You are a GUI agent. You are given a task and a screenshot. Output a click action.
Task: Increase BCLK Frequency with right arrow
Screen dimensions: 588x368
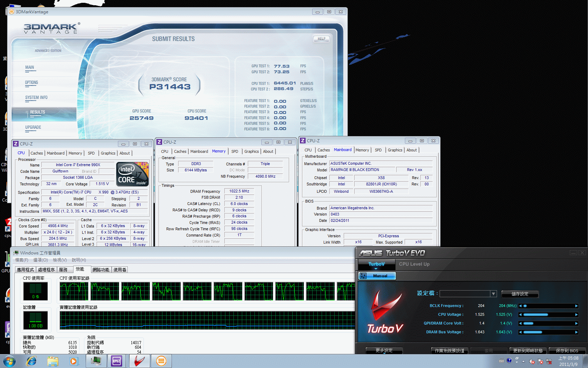coord(576,306)
